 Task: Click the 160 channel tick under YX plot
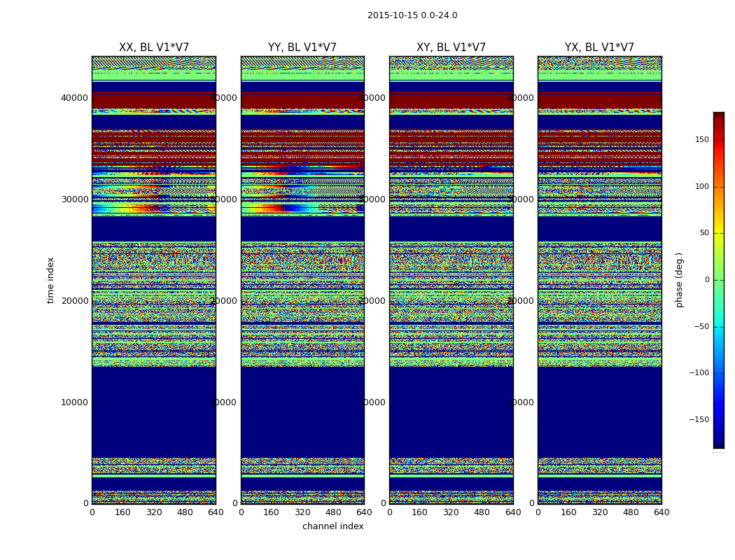point(568,512)
